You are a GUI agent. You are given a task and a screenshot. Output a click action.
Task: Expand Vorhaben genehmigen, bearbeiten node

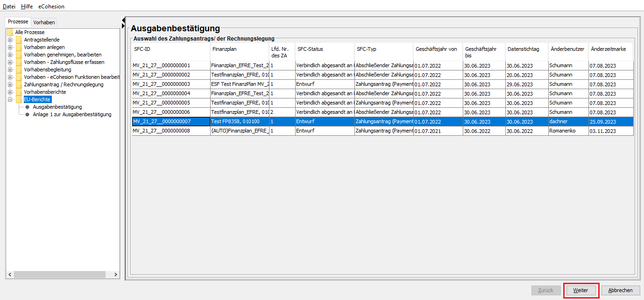[x=10, y=55]
